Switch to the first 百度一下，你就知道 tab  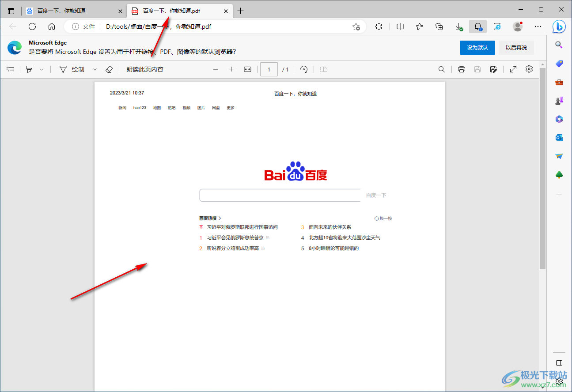74,11
